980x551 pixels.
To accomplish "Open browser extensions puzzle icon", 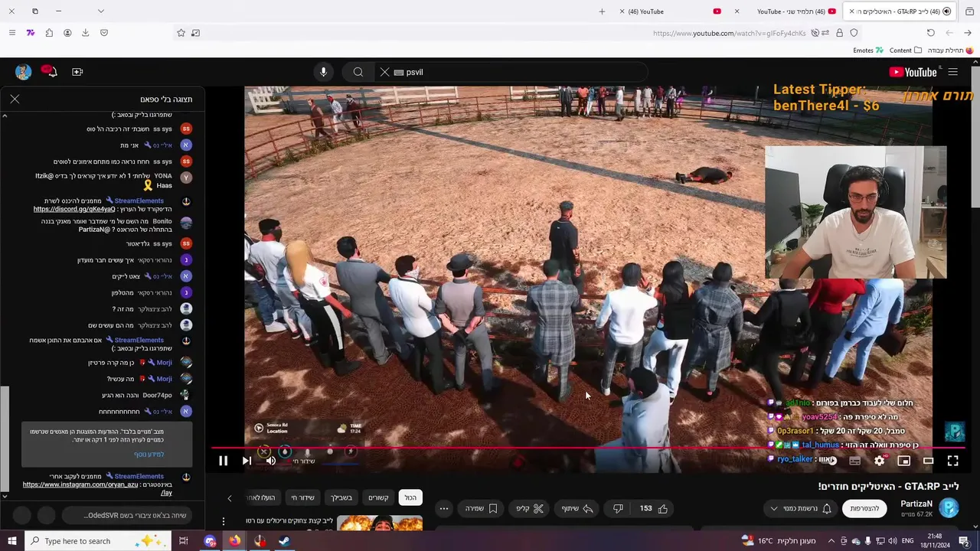I will coord(49,33).
